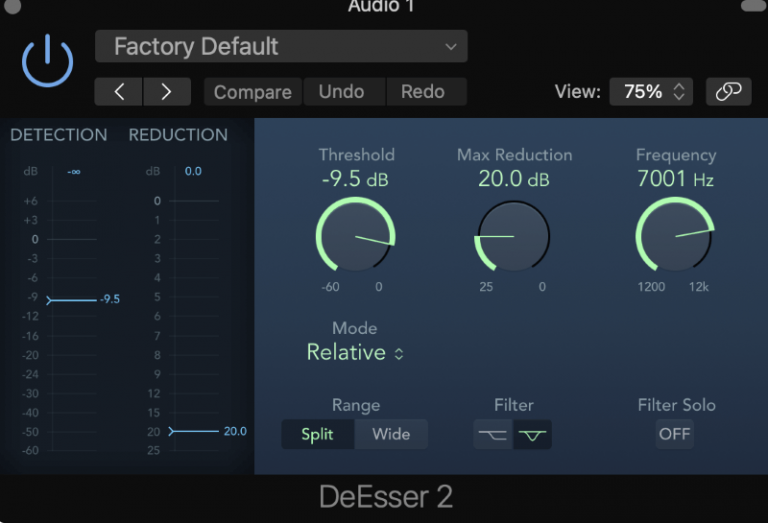Click the 25 label under Max Reduction knob
Viewport: 768px width, 523px height.
[x=486, y=287]
